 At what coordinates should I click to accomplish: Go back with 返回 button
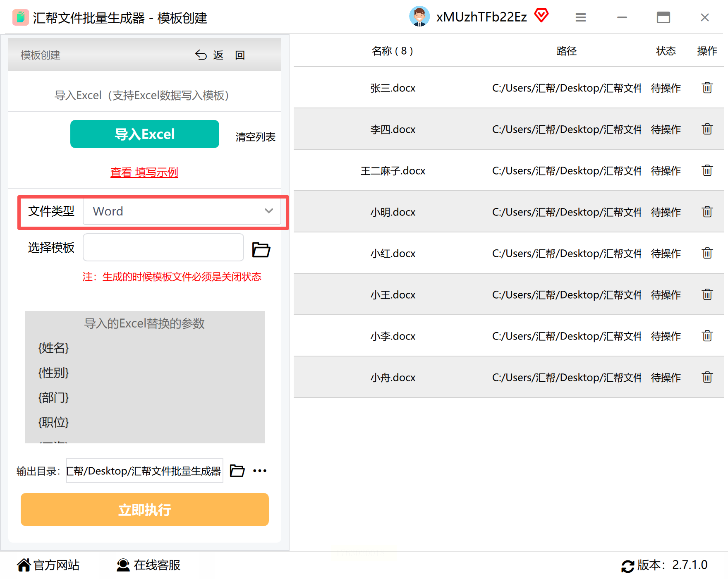click(x=220, y=55)
